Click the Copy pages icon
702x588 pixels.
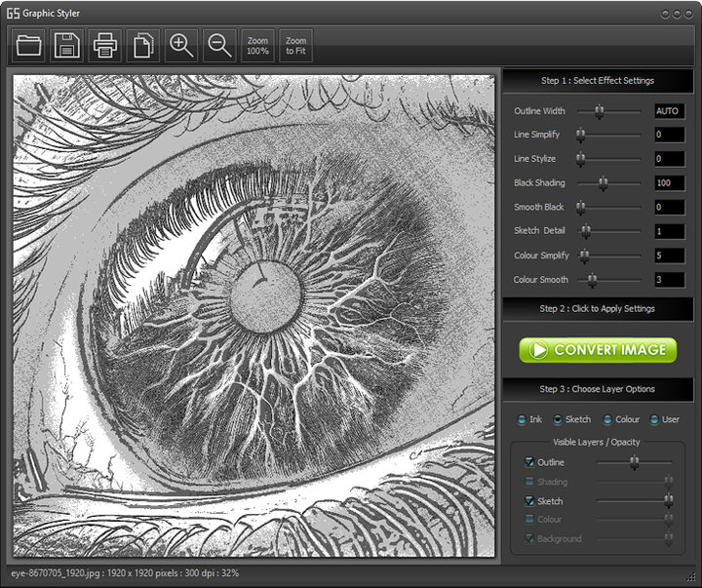point(143,45)
